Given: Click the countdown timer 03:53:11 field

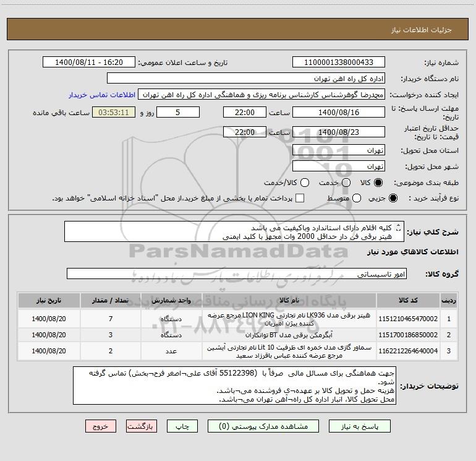Looking at the screenshot, I should tap(114, 112).
